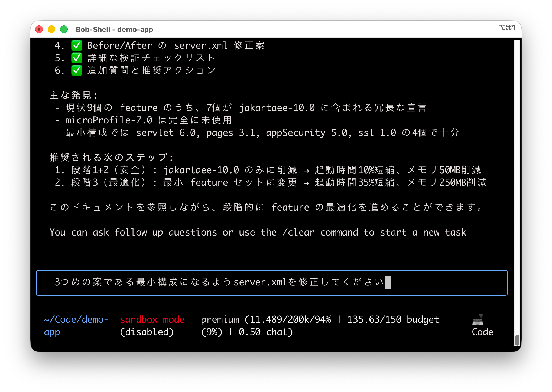552x392 pixels.
Task: Click green checkmark on item 4
Action: pos(77,45)
